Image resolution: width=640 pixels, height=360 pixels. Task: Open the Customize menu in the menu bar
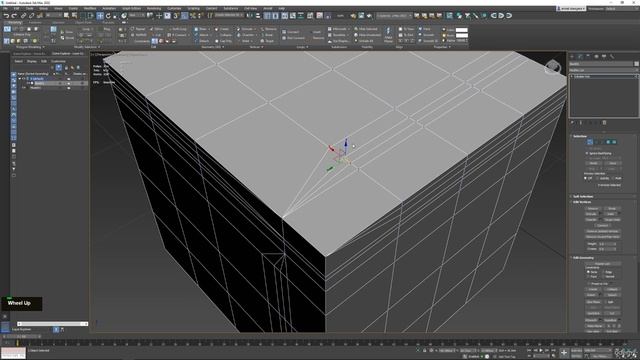[174, 8]
